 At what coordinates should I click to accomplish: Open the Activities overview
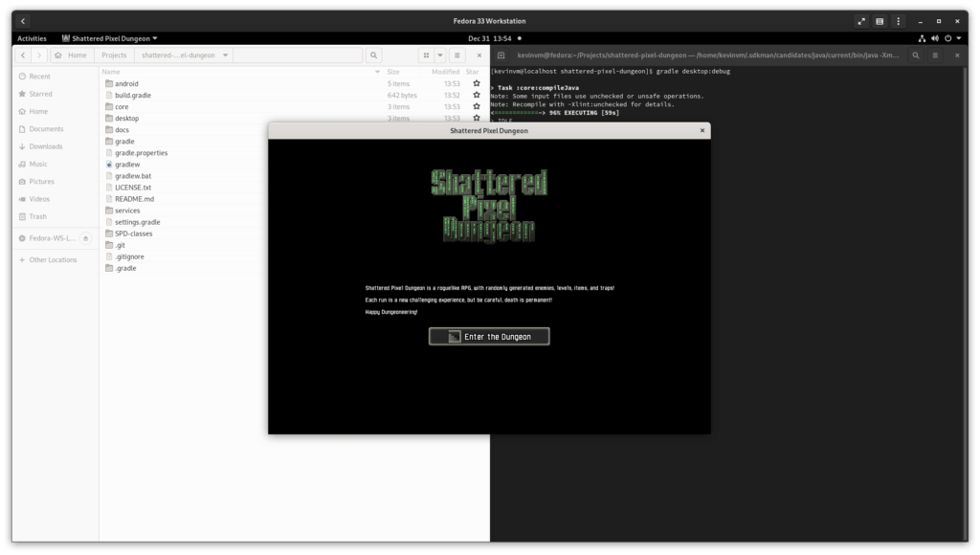pos(32,38)
